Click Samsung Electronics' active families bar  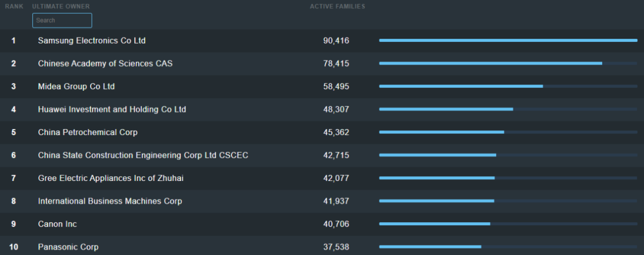pyautogui.click(x=508, y=40)
